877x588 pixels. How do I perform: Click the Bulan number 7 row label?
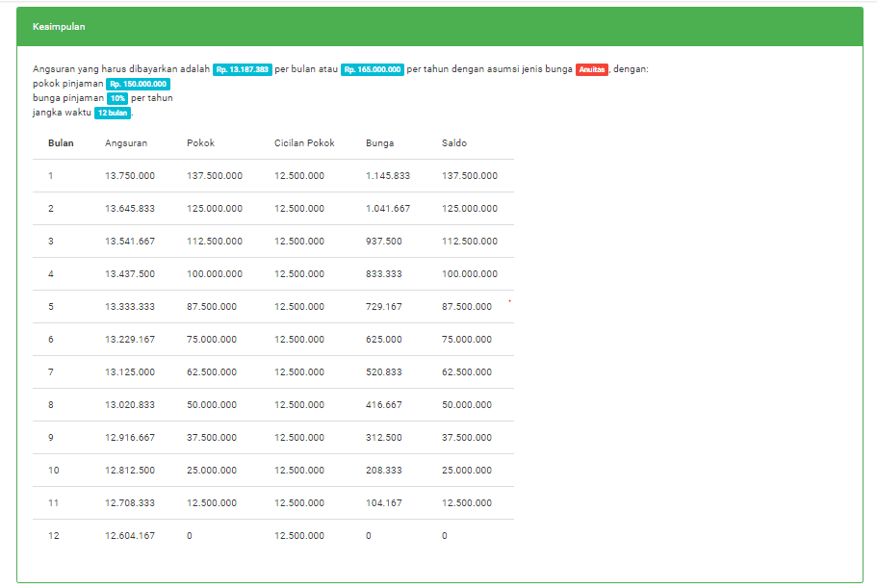tap(51, 372)
